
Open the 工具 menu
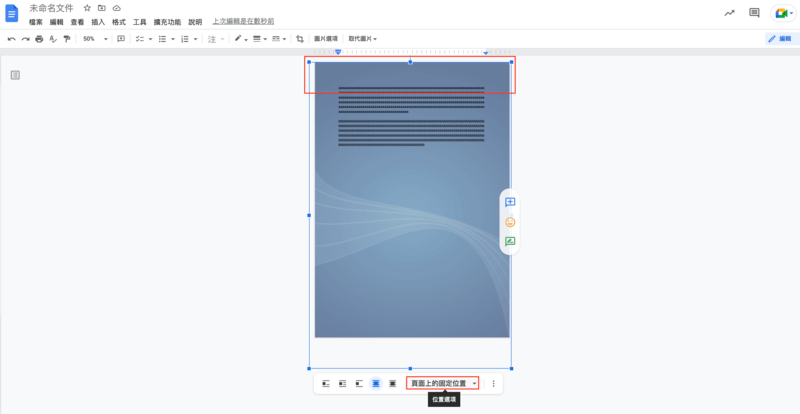pyautogui.click(x=140, y=22)
